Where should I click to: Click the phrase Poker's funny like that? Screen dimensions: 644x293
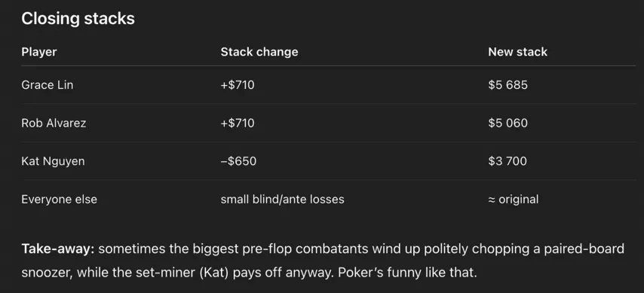pyautogui.click(x=407, y=273)
